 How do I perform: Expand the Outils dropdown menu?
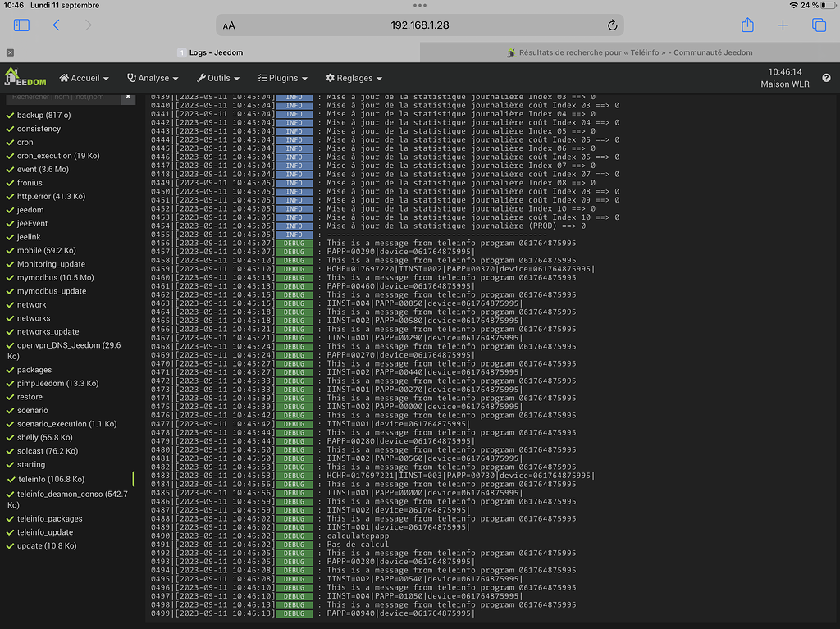[x=218, y=78]
